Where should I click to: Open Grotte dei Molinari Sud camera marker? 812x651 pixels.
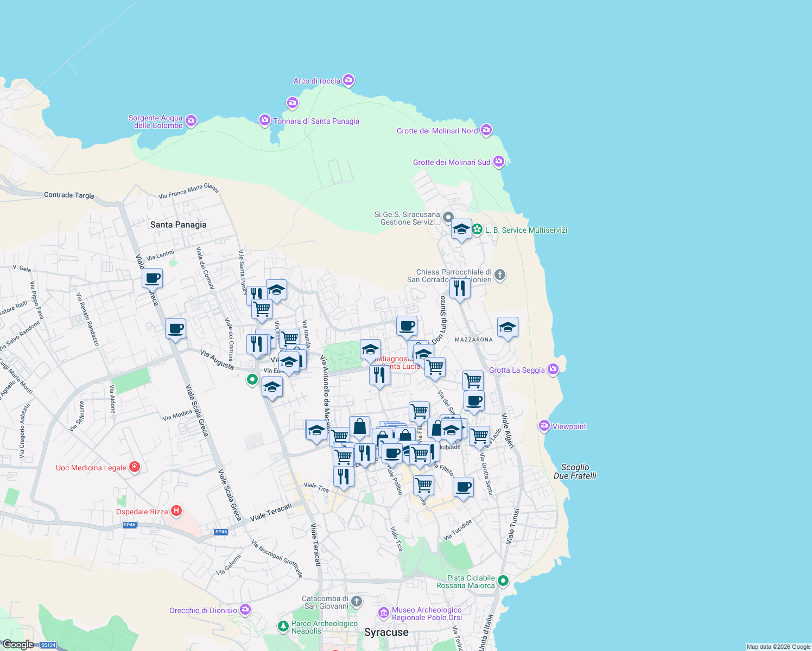click(499, 162)
